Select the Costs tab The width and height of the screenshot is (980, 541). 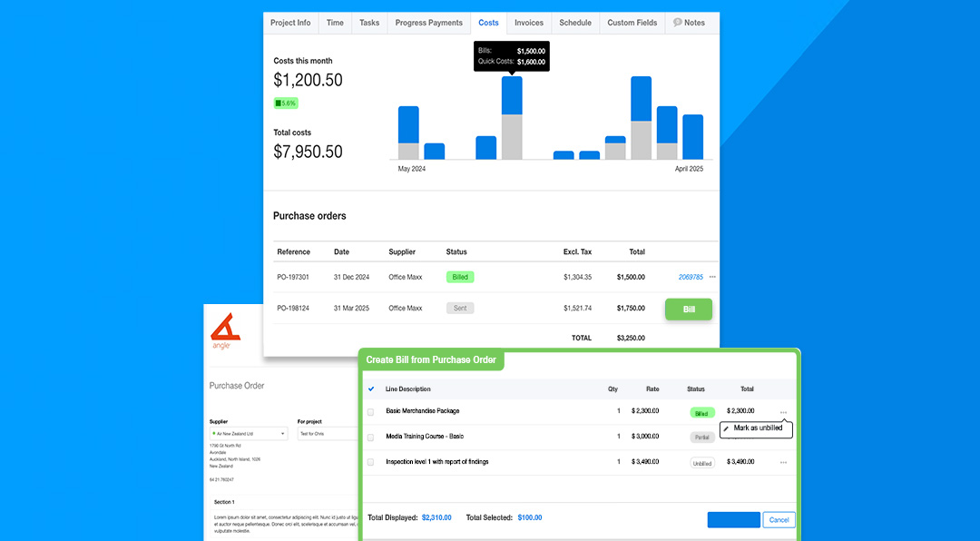click(x=489, y=23)
